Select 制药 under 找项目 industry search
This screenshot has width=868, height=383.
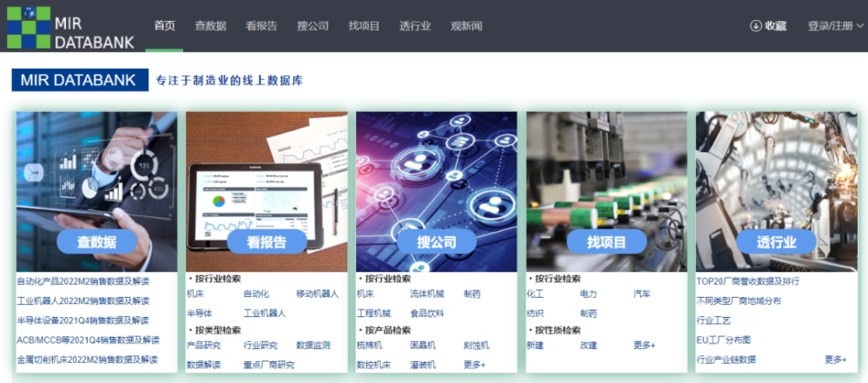589,314
